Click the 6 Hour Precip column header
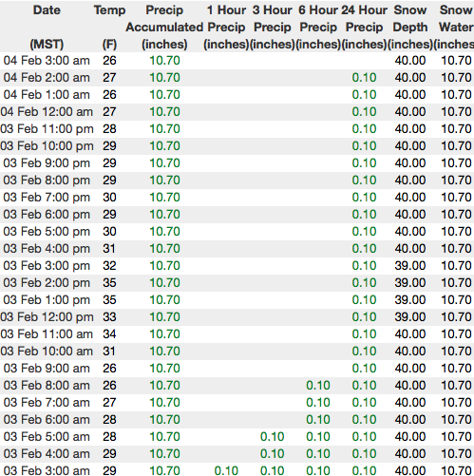Screen dimensions: 474x476 318,27
